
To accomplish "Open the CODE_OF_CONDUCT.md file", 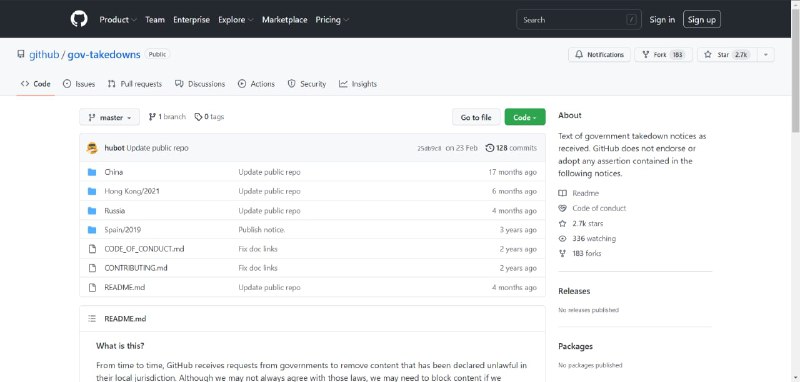I will click(x=144, y=249).
